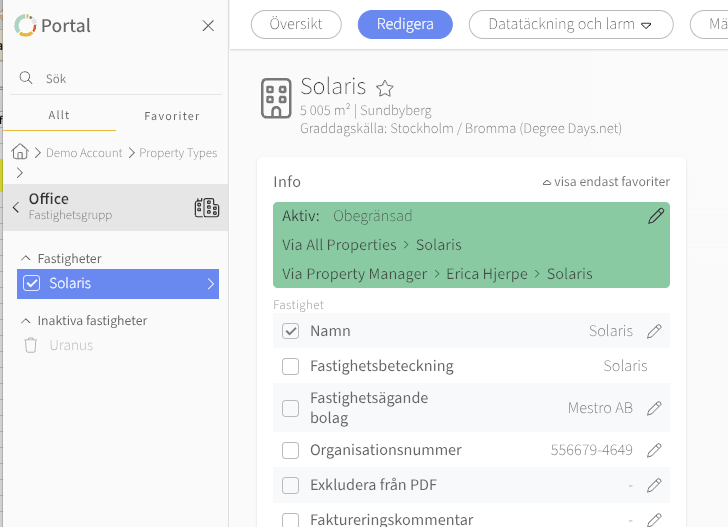Switch to the Favoriter tab
Image resolution: width=728 pixels, height=527 pixels.
click(172, 116)
